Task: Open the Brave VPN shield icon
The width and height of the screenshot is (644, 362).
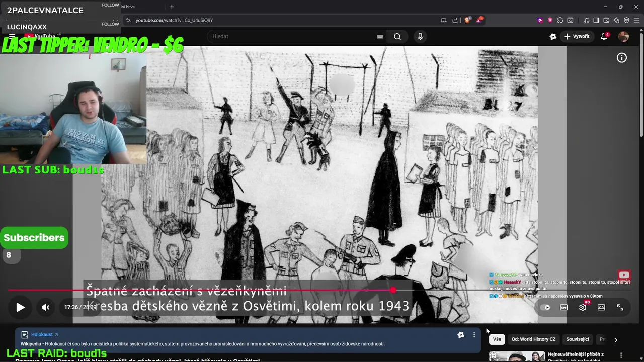Action: pyautogui.click(x=626, y=20)
